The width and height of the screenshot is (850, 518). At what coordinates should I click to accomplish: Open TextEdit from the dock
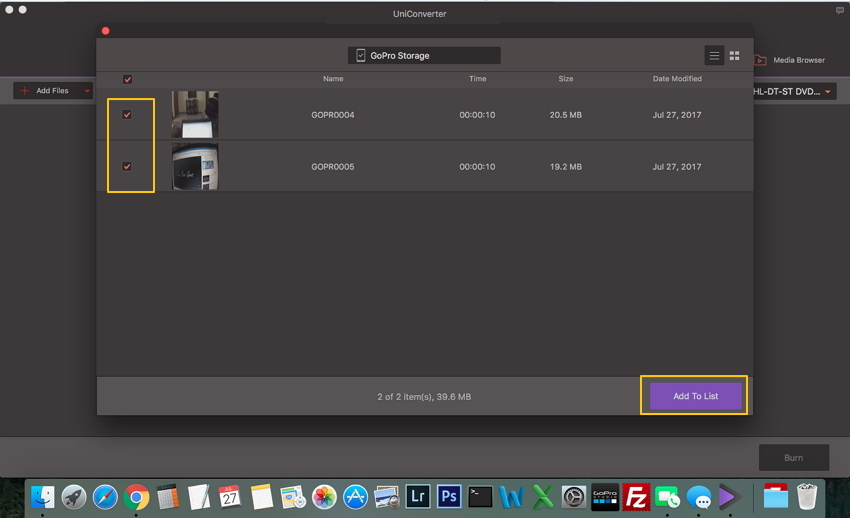coord(199,497)
